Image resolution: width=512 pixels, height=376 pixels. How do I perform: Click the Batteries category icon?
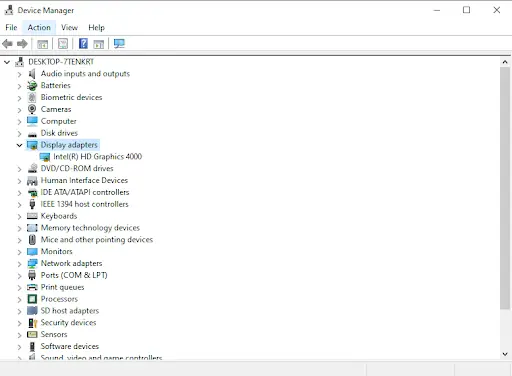pyautogui.click(x=32, y=86)
